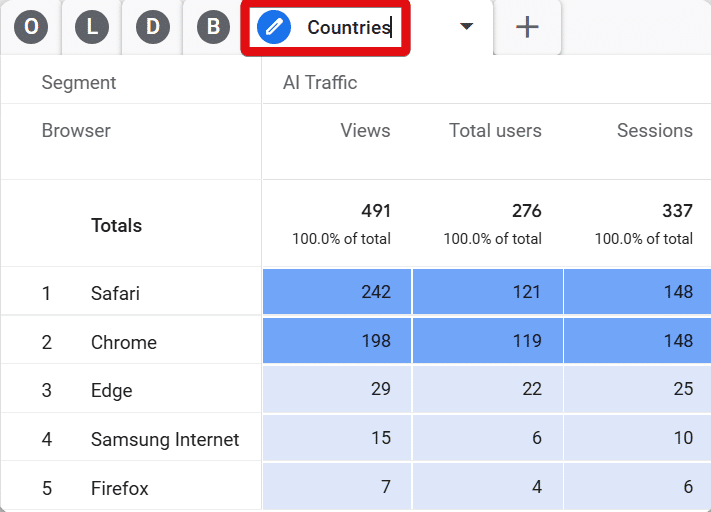Open the B tab icon

tap(214, 27)
